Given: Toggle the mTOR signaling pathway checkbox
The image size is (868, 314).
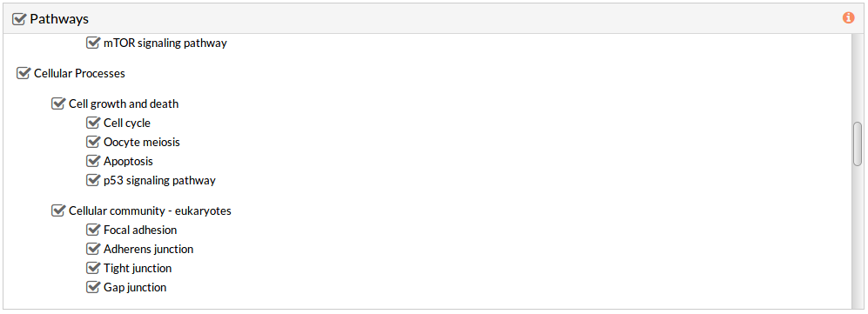Looking at the screenshot, I should pyautogui.click(x=93, y=43).
